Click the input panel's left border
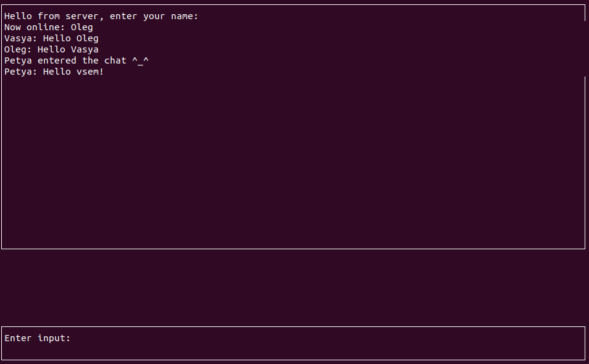This screenshot has height=364, width=589. pyautogui.click(x=2, y=342)
